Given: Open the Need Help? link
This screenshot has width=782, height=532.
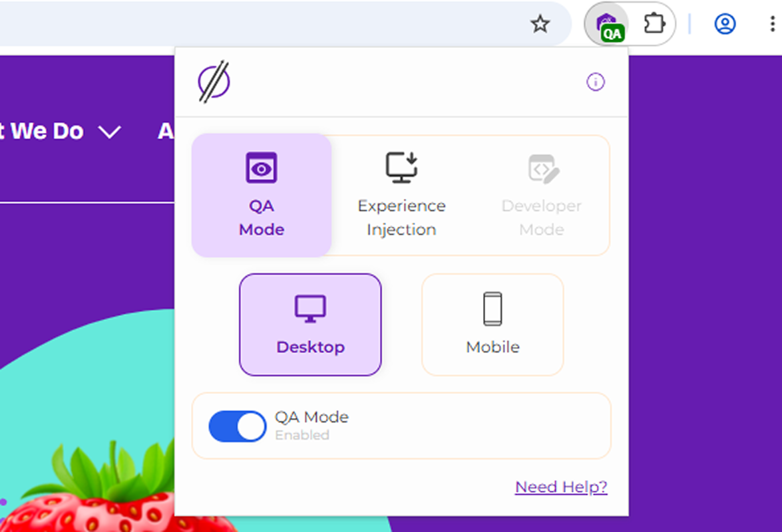Looking at the screenshot, I should point(561,487).
